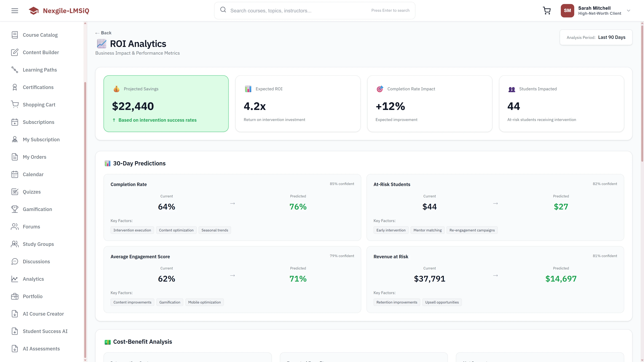View your Certifications
The image size is (644, 362).
38,87
